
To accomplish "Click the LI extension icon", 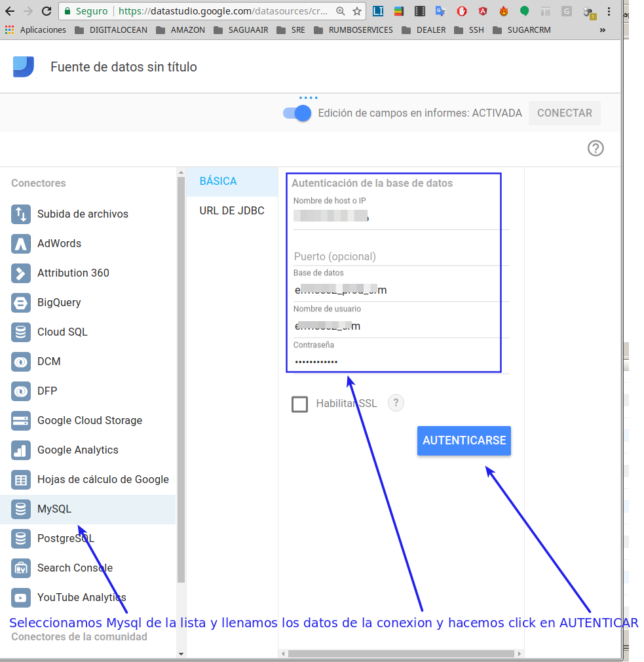I will [378, 11].
